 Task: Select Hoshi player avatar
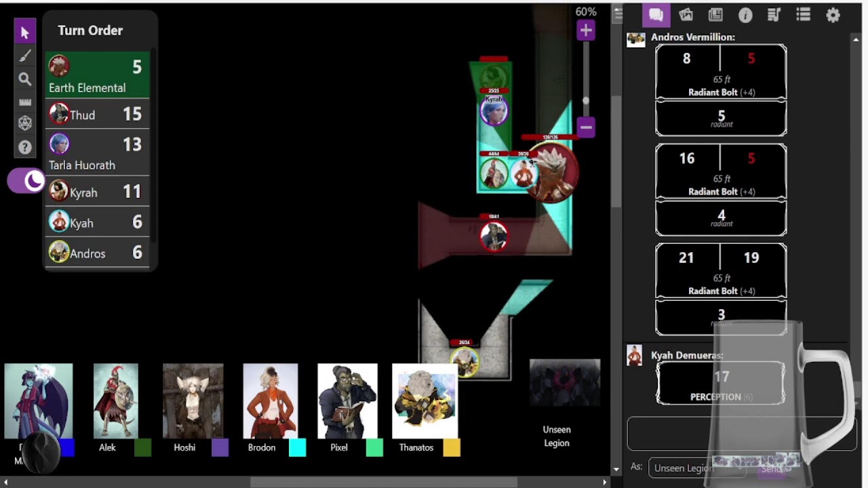coord(193,401)
